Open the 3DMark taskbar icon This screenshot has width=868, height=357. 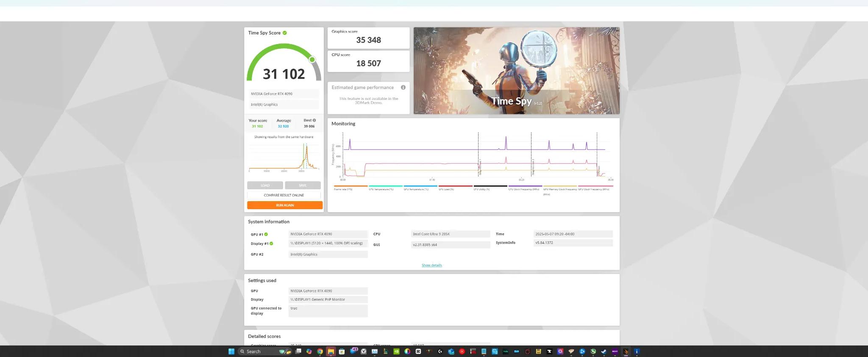click(626, 351)
